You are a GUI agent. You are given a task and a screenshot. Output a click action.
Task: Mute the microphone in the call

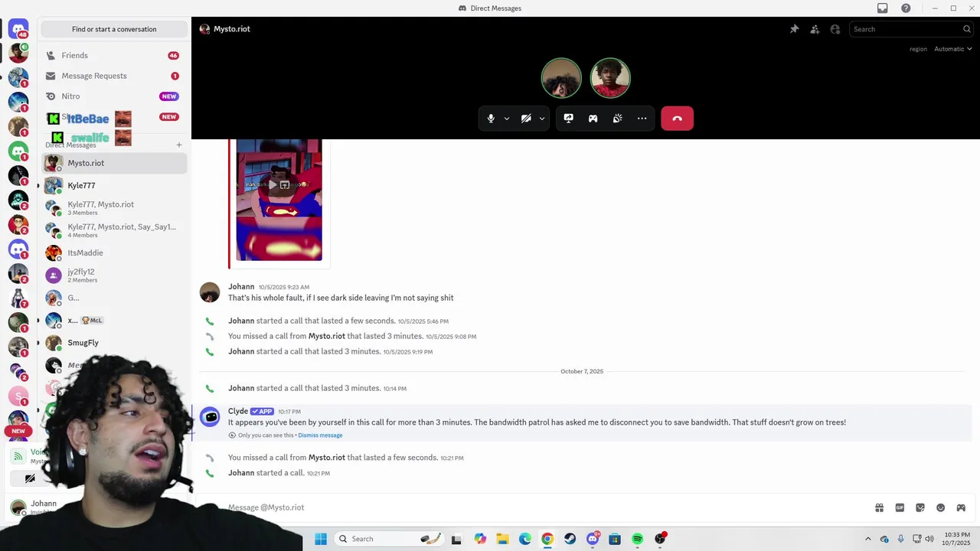coord(491,119)
